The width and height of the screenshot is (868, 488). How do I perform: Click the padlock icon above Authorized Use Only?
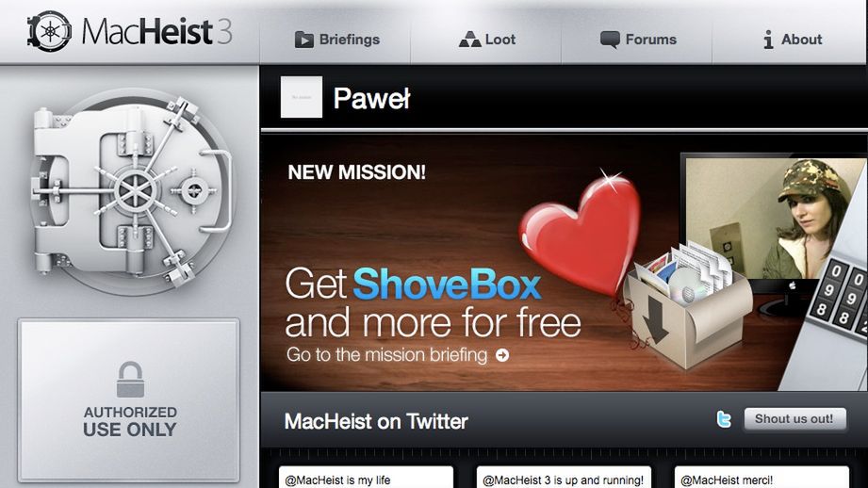pyautogui.click(x=130, y=380)
